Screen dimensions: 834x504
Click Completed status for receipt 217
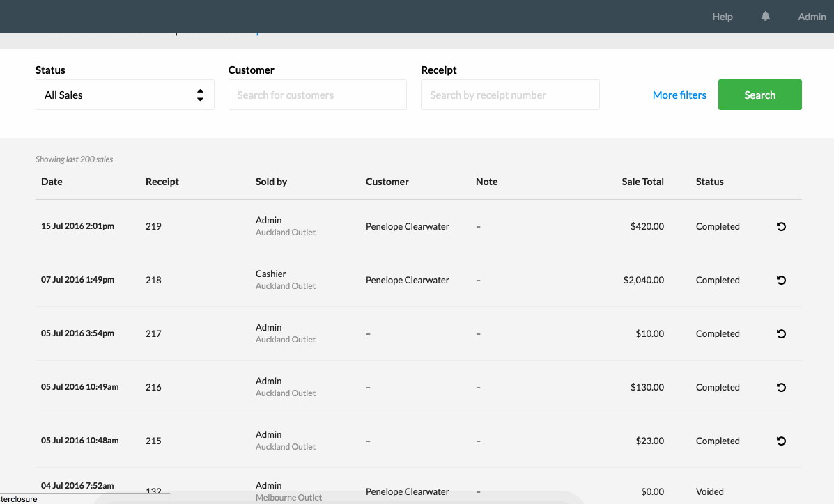coord(718,334)
